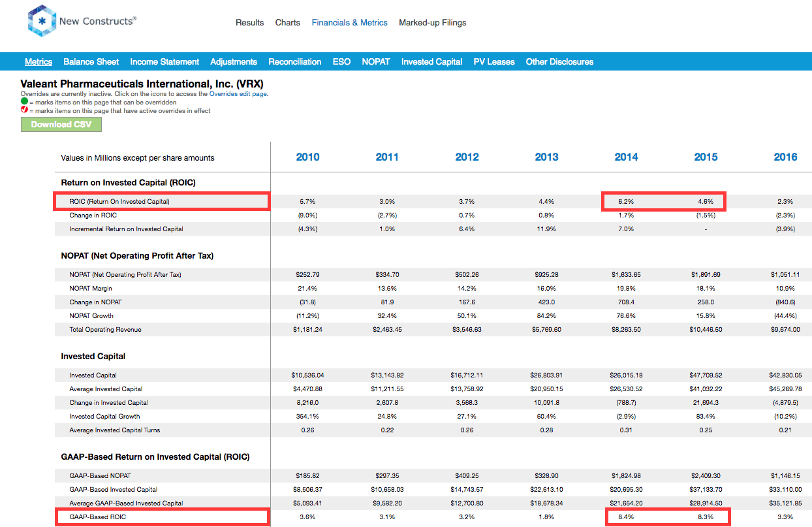Select Financials & Metrics navigation item
Viewport: 812px width, 527px height.
tap(350, 22)
